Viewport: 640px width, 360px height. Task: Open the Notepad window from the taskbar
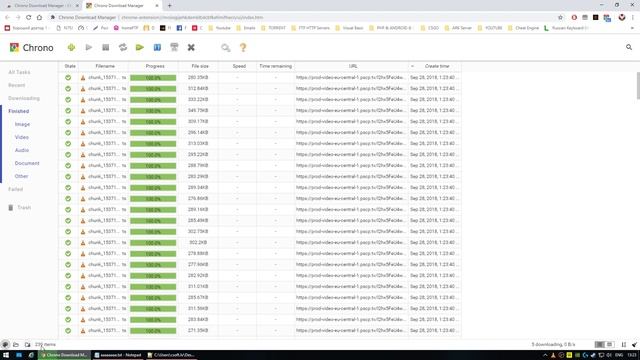(118, 355)
